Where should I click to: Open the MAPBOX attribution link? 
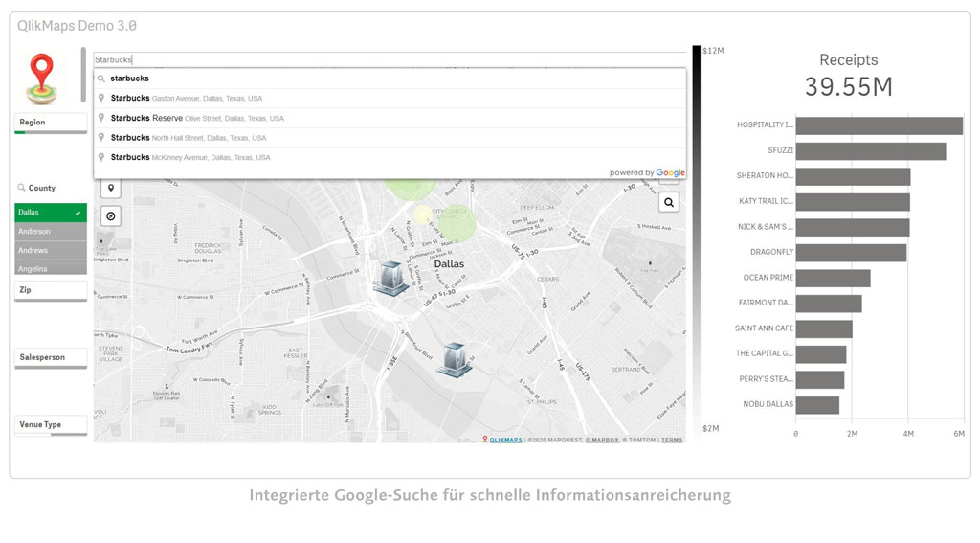[x=602, y=440]
